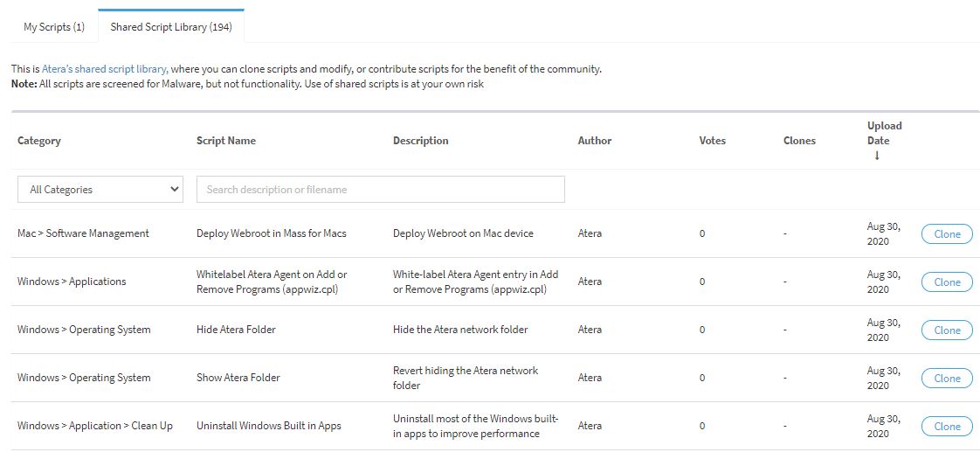Viewport: 980px width, 452px height.
Task: Click the Mac > Software Management category cell
Action: pyautogui.click(x=83, y=233)
